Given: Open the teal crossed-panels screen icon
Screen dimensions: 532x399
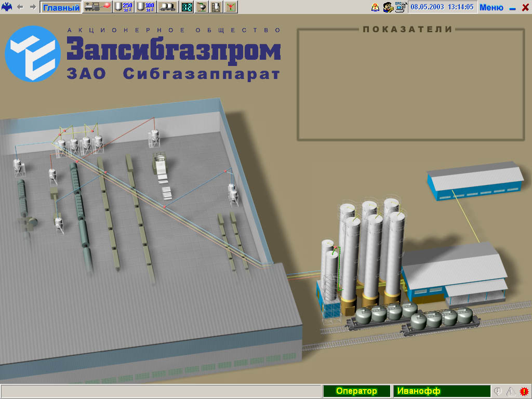Looking at the screenshot, I should [187, 7].
